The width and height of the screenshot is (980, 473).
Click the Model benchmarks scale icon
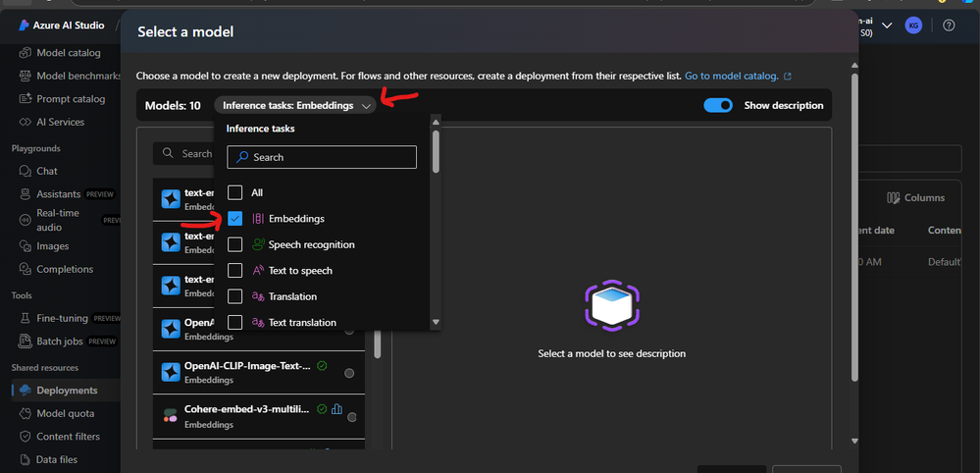(x=25, y=76)
